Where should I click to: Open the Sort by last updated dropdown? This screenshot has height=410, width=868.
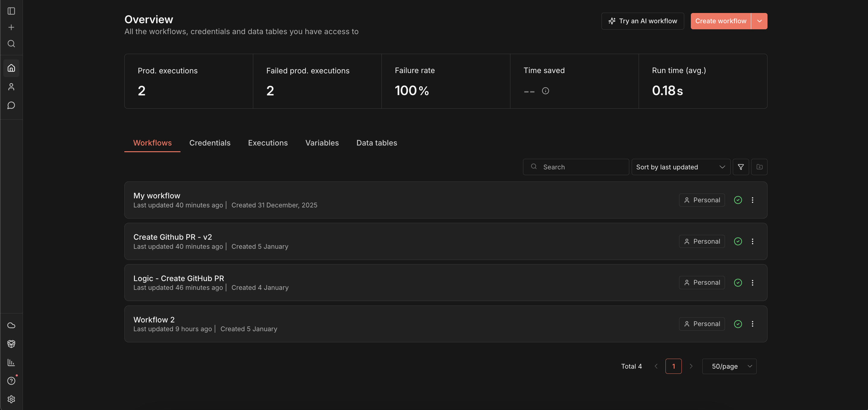tap(681, 167)
